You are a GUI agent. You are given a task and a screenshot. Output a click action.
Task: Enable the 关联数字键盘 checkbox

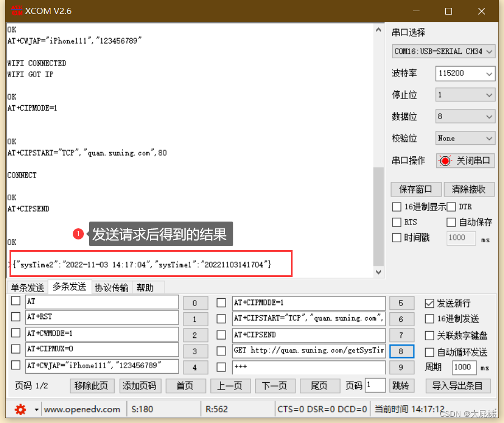pyautogui.click(x=430, y=336)
